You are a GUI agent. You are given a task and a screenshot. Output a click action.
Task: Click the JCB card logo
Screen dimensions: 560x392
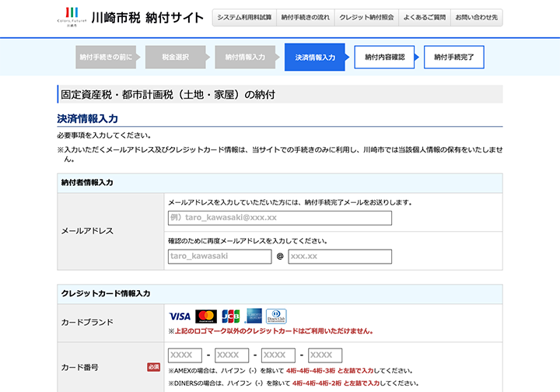[x=230, y=317]
